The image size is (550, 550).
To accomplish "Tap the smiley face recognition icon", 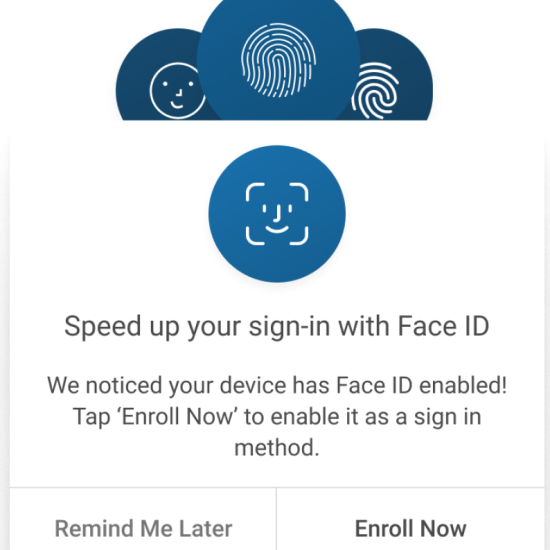I will point(177,91).
